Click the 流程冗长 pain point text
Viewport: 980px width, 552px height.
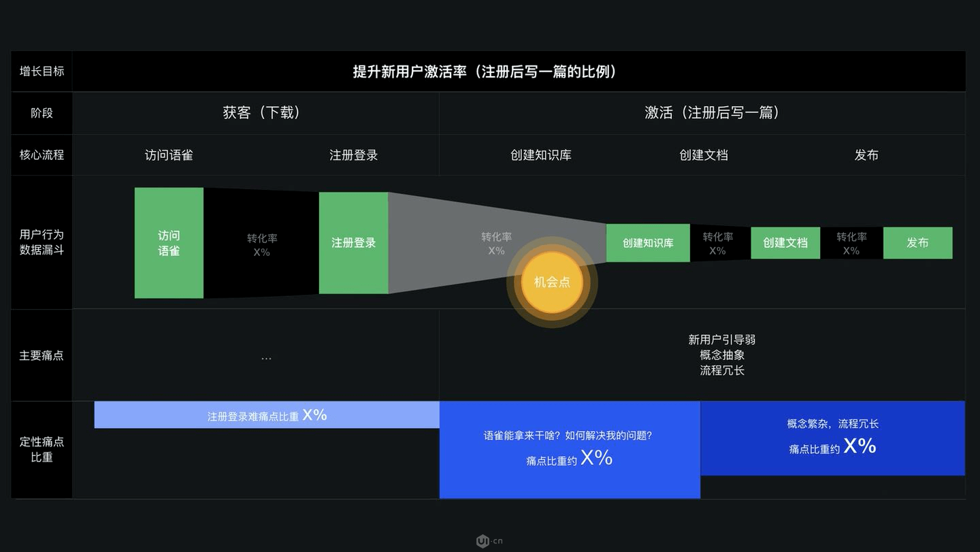pyautogui.click(x=722, y=371)
